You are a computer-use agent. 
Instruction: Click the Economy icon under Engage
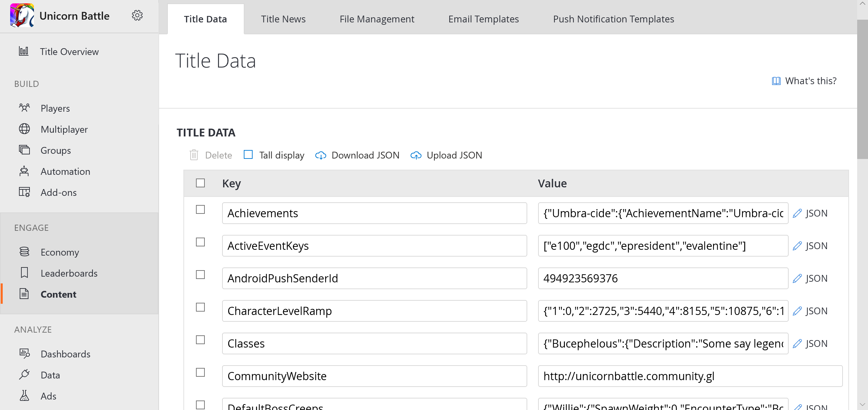click(x=24, y=251)
